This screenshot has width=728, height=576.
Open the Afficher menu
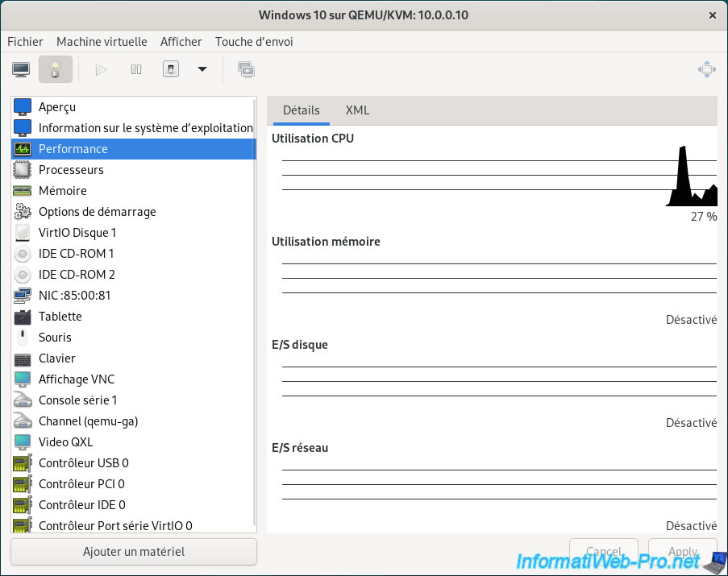[181, 42]
